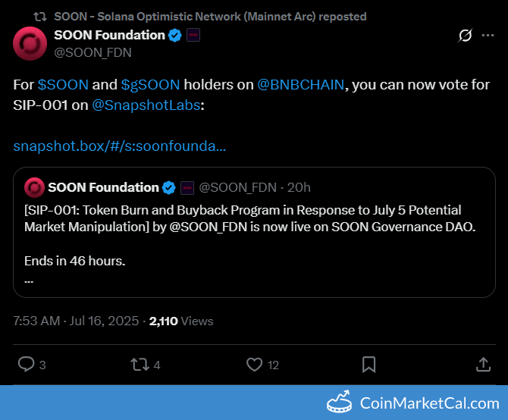Viewport: 508px width, 420px height.
Task: Click the repost arrows icon below tweet
Action: [x=140, y=365]
